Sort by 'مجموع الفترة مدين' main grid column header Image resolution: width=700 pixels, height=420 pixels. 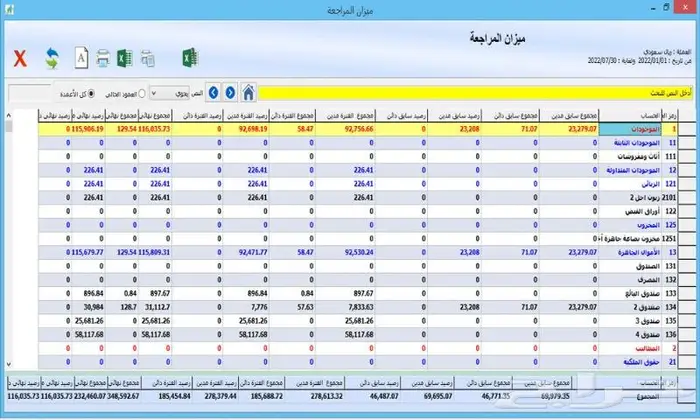click(345, 116)
